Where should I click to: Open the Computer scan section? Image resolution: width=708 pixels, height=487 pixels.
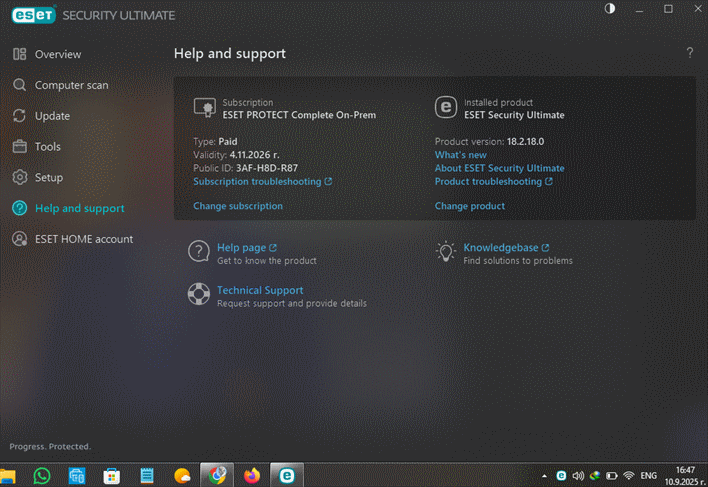(71, 85)
